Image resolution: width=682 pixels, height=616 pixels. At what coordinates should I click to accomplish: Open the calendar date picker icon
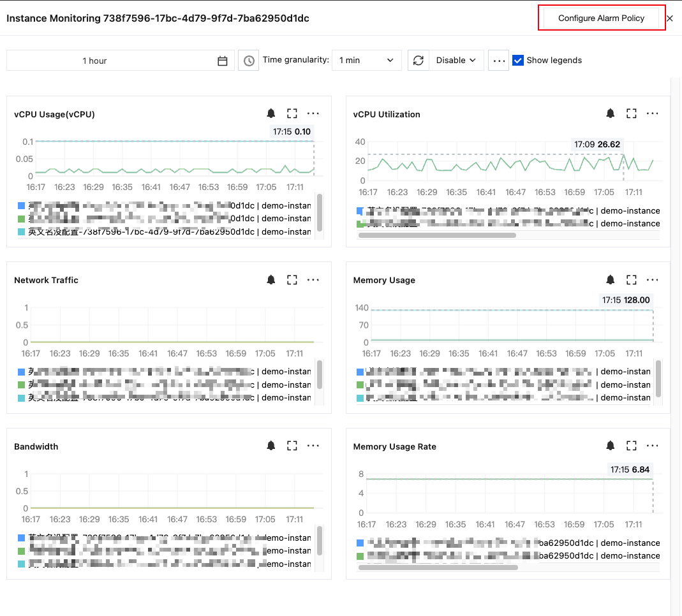coord(222,61)
